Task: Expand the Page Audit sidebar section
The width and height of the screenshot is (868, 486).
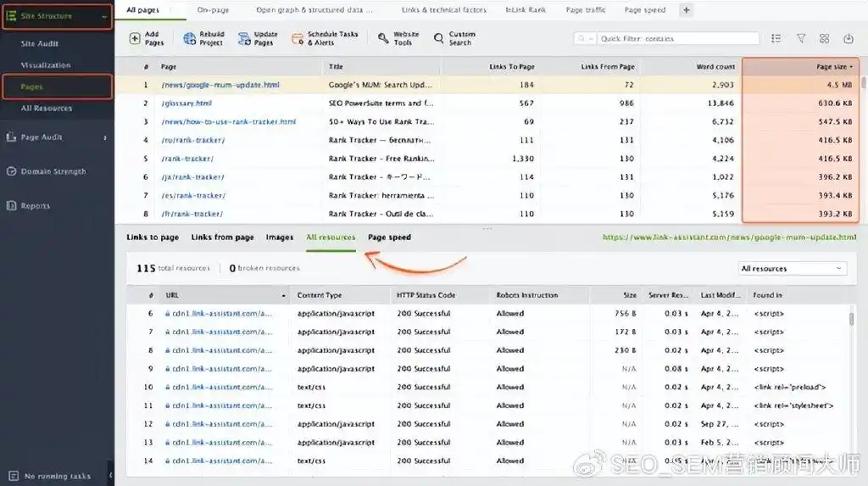Action: point(105,137)
